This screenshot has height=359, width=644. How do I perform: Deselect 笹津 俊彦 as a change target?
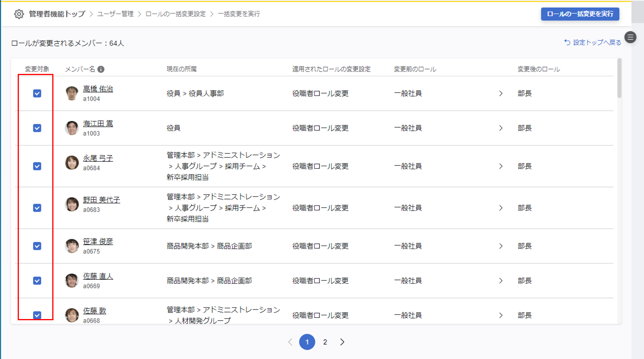[x=37, y=246]
